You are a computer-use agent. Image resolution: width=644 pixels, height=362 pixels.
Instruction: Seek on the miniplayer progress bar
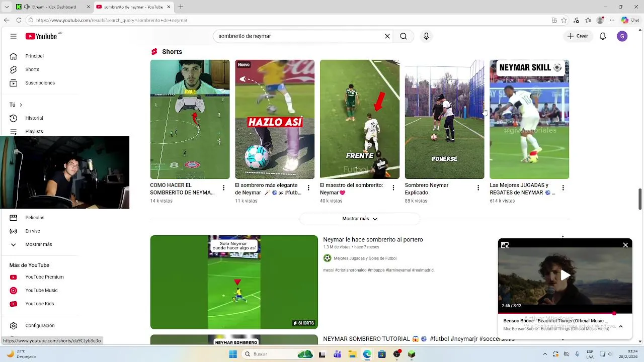[565, 313]
